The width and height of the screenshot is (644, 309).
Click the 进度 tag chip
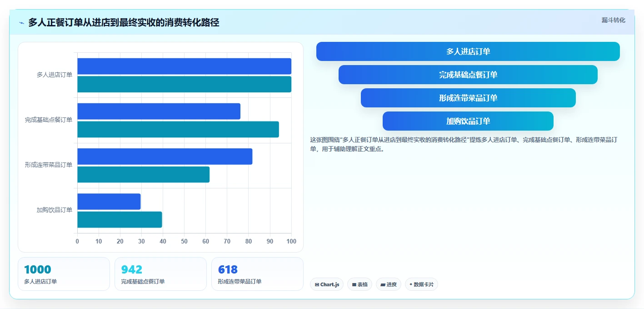(x=389, y=284)
